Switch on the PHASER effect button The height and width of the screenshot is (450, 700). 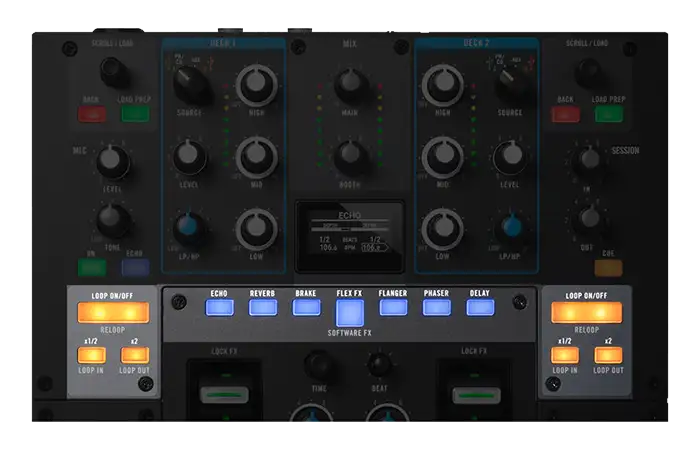437,308
